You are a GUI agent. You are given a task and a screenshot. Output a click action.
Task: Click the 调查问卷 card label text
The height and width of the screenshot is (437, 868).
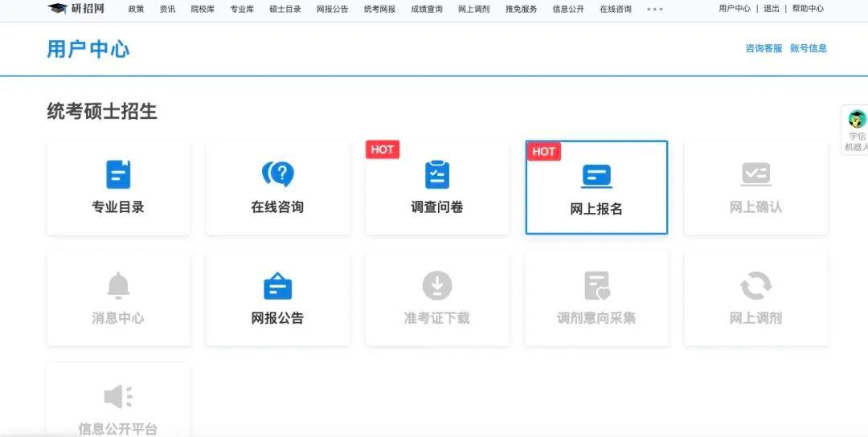[x=436, y=207]
